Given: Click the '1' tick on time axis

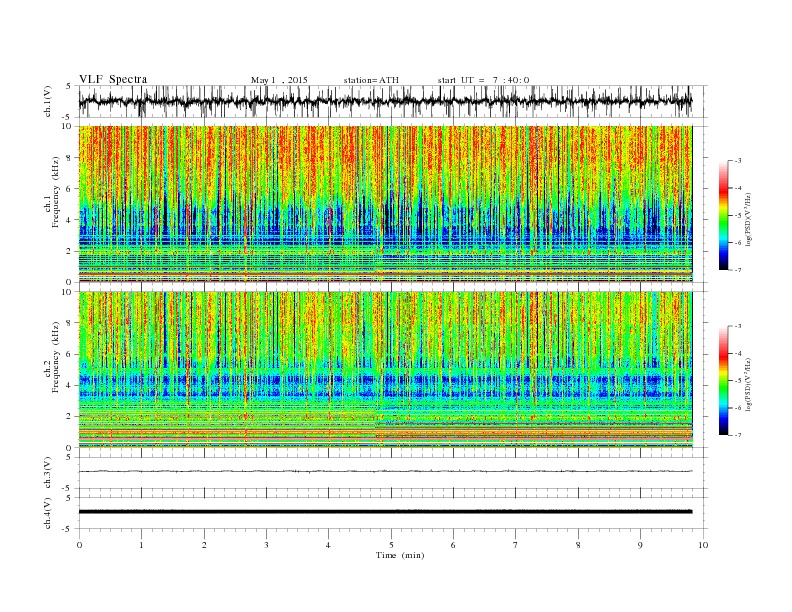Looking at the screenshot, I should click(x=141, y=545).
